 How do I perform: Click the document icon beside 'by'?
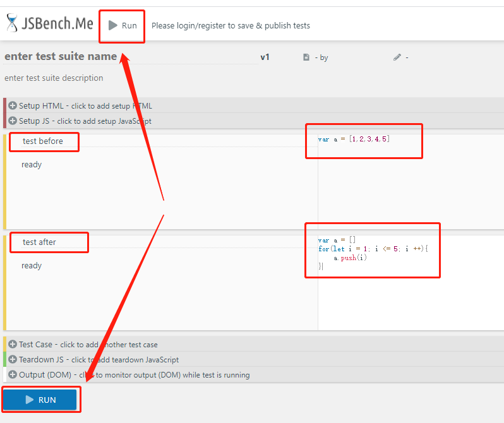point(306,57)
